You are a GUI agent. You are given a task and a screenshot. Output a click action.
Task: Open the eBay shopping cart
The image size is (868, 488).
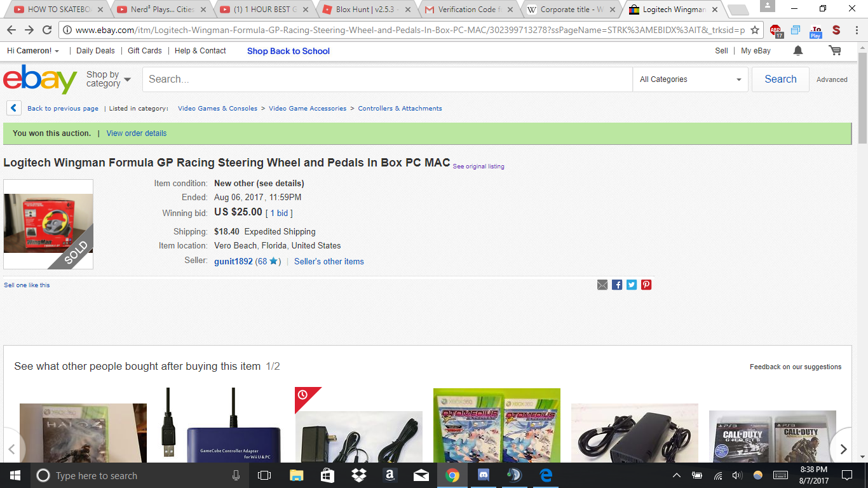(x=835, y=51)
